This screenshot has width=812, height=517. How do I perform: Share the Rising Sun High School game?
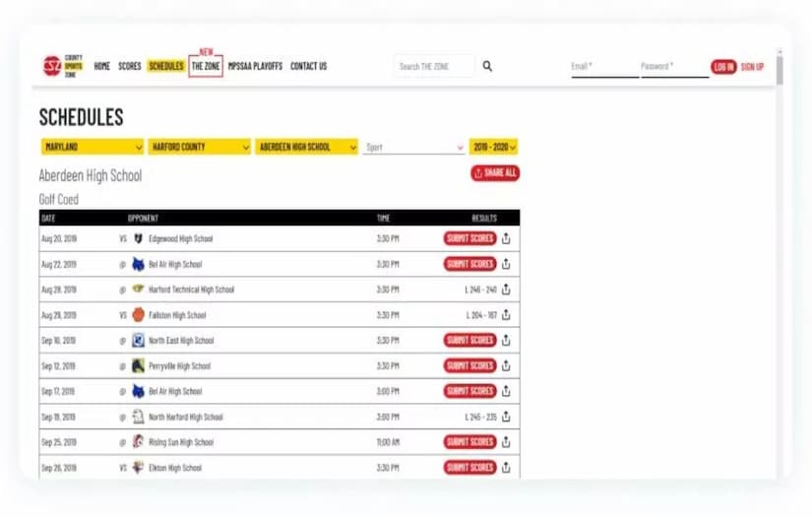(x=506, y=442)
